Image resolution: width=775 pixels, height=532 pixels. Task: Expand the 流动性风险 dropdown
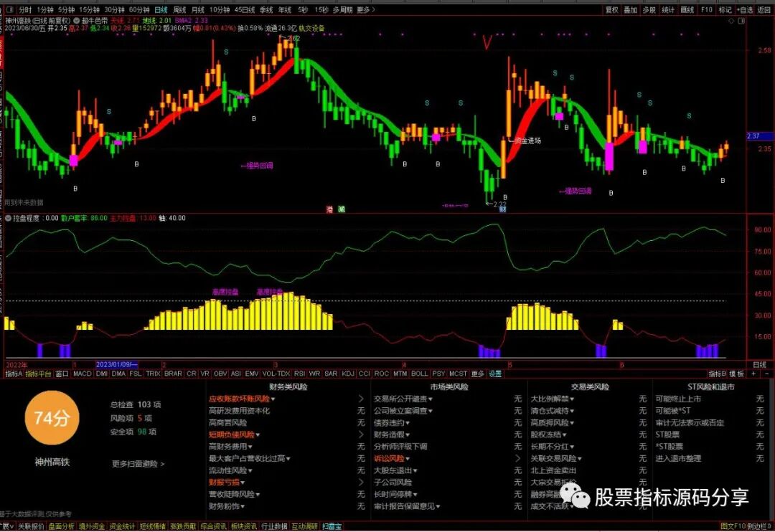[231, 470]
